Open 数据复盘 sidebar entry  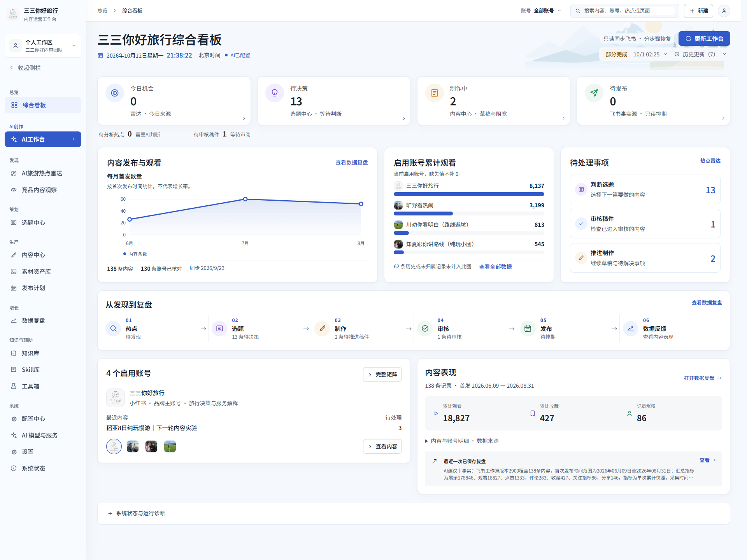[x=43, y=321]
